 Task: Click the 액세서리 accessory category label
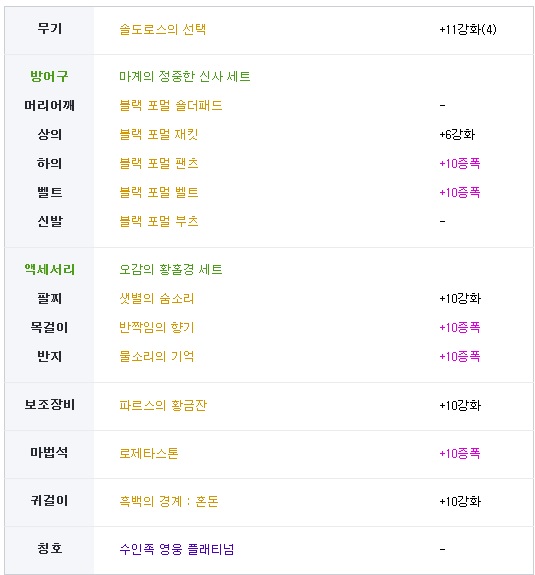pos(50,270)
